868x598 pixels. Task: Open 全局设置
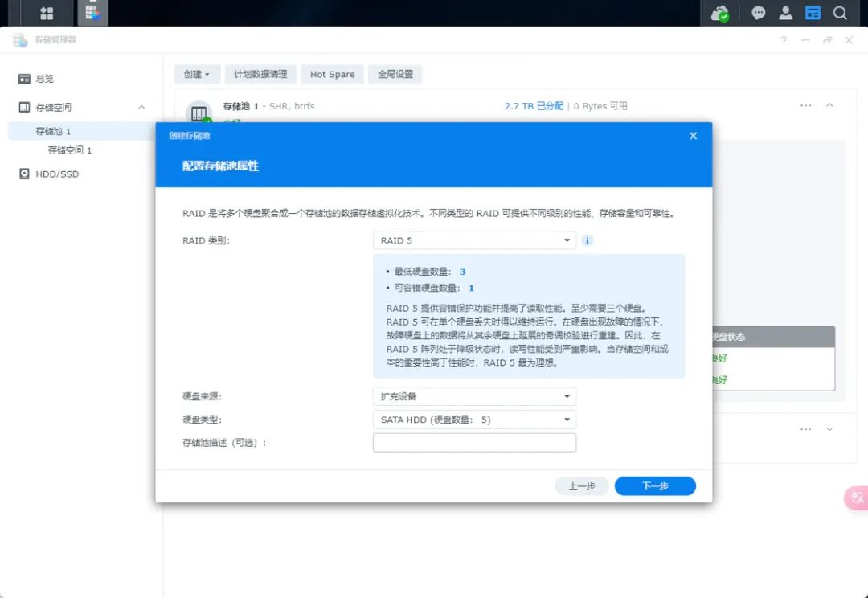(x=395, y=74)
